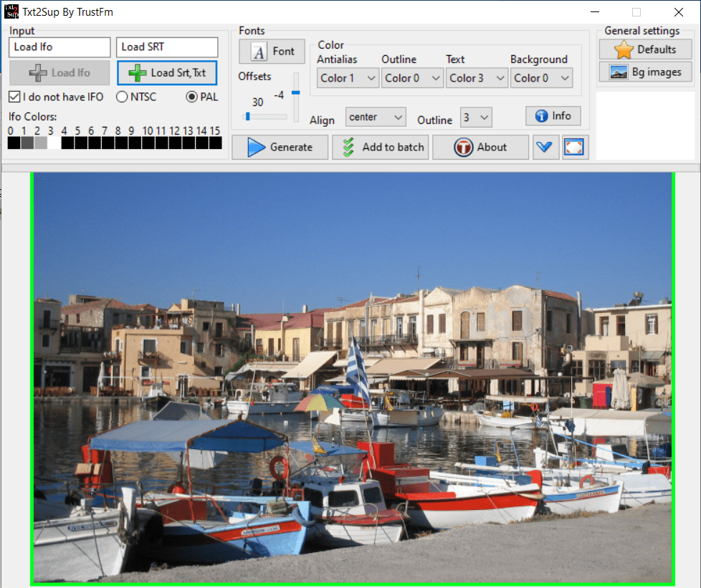Click Add to batch button
Viewport: 701px width, 588px height.
pos(381,147)
